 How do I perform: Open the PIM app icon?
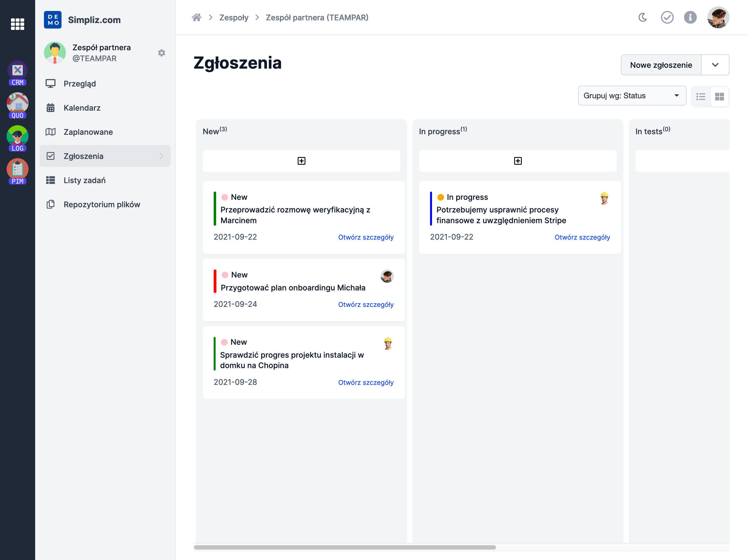coord(18,172)
